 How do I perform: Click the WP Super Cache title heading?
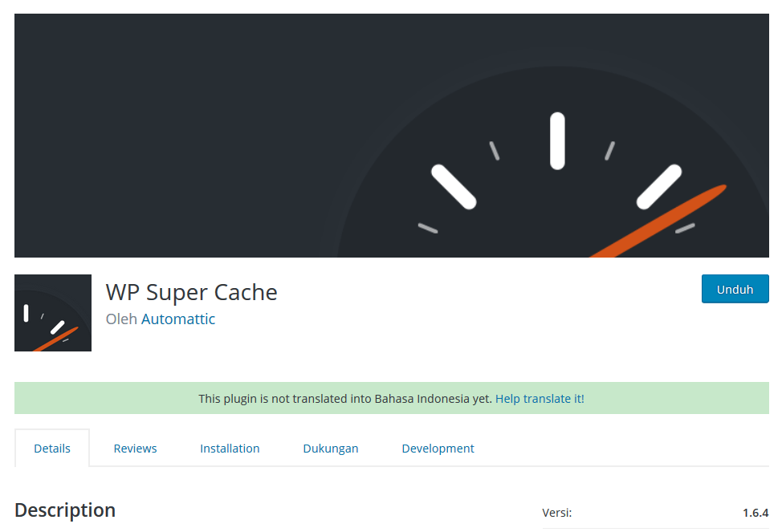[191, 292]
